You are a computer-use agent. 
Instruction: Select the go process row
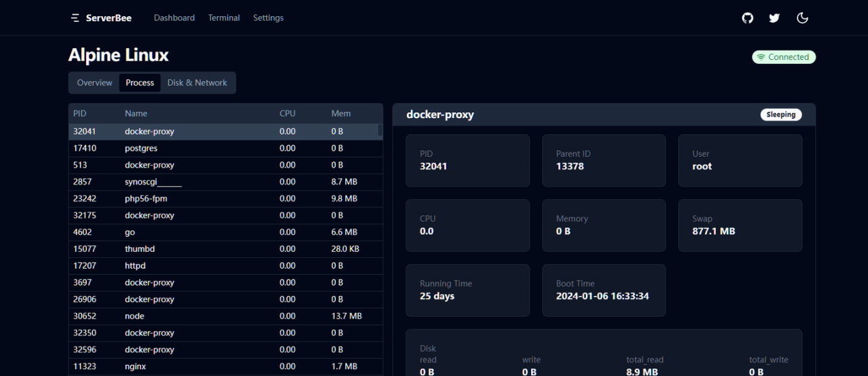(x=225, y=232)
